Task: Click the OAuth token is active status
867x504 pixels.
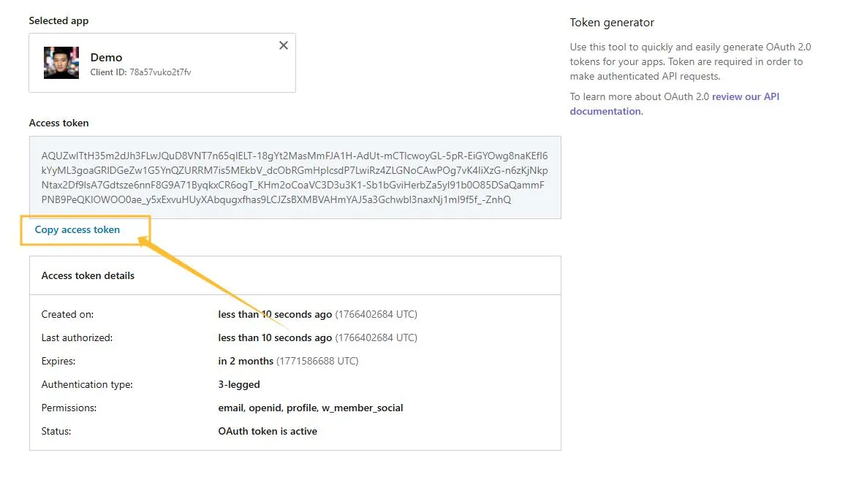Action: pos(268,431)
